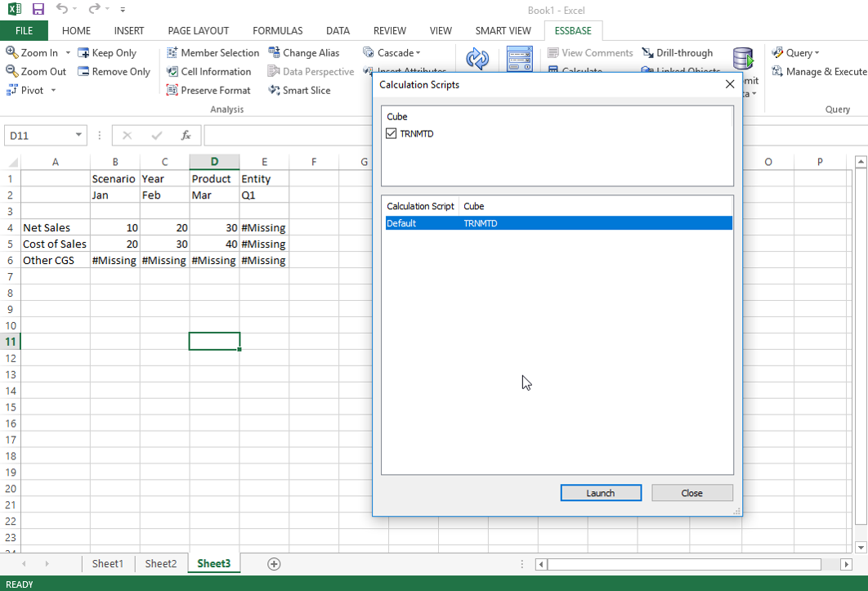
Task: Click the Zoom Out tool
Action: coord(36,71)
